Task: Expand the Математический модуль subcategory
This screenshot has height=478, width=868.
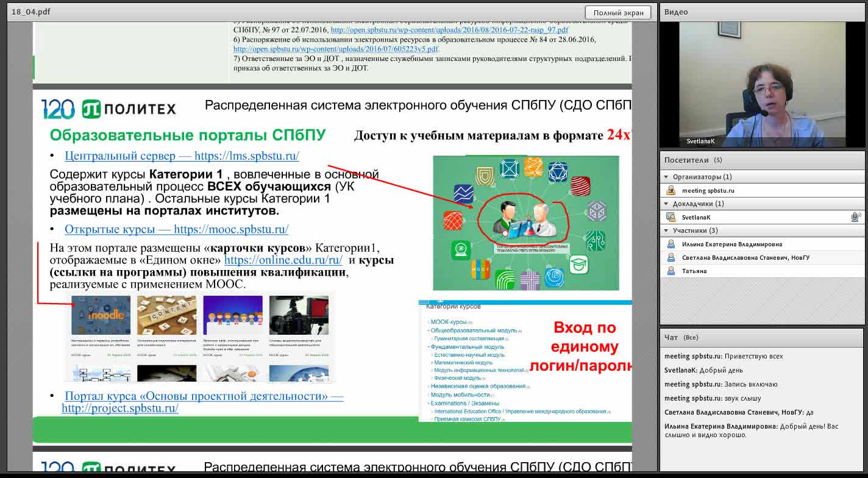Action: pyautogui.click(x=432, y=363)
